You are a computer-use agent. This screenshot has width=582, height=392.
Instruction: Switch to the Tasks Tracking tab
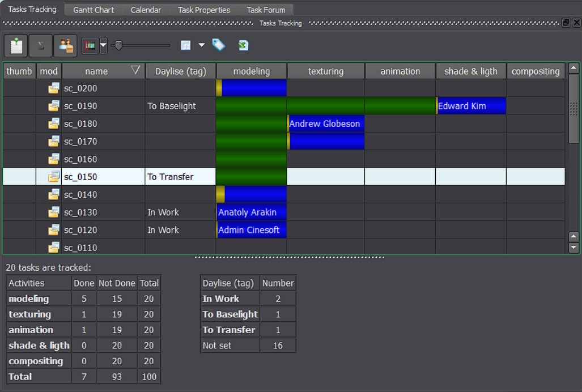(32, 9)
